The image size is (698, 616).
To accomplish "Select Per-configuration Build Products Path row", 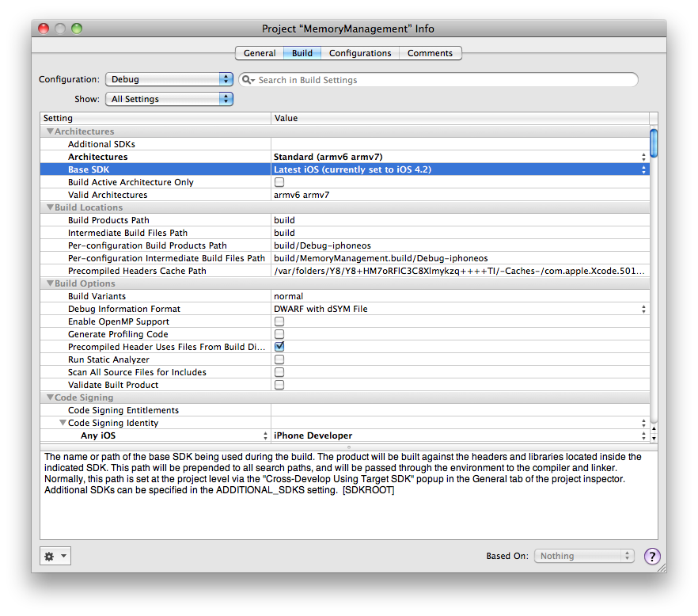I will 345,245.
